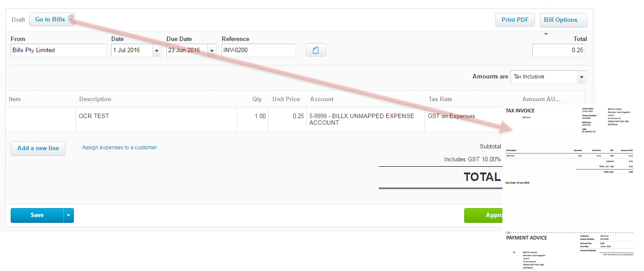Click the Total field showing 0.25
Screen dimensions: 644x271
(558, 50)
